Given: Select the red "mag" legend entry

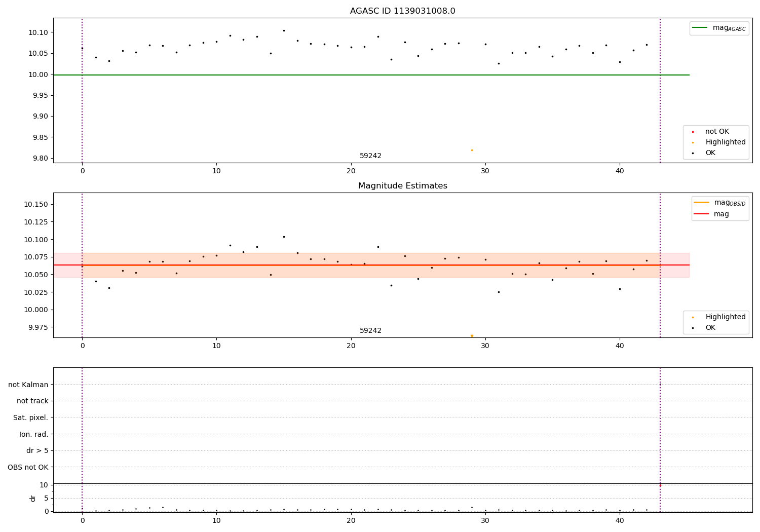Looking at the screenshot, I should 712,214.
